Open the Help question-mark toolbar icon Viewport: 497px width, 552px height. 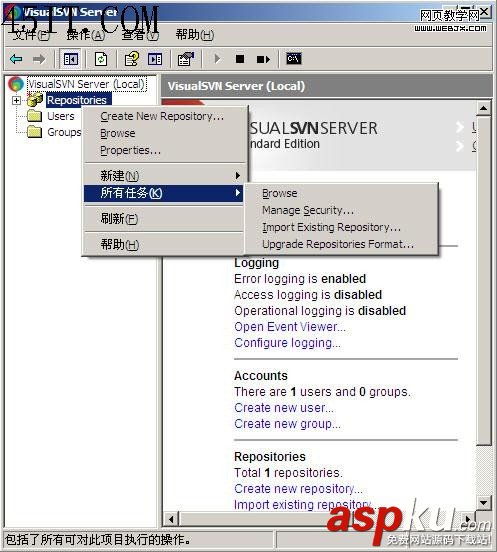click(132, 59)
